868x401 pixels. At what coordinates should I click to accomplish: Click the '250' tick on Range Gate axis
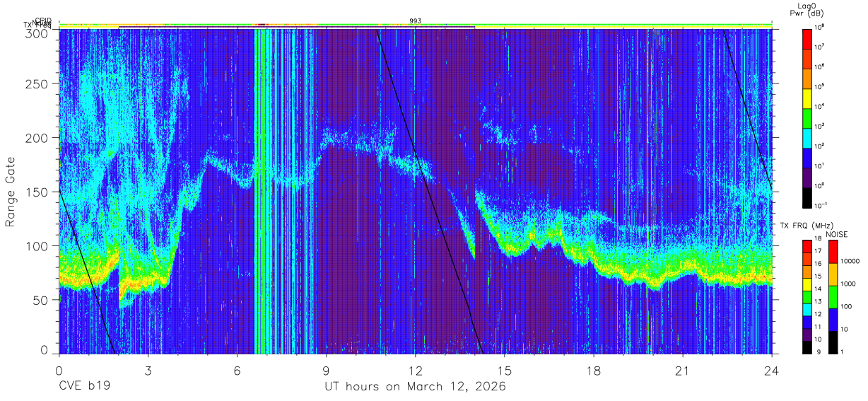click(x=38, y=84)
